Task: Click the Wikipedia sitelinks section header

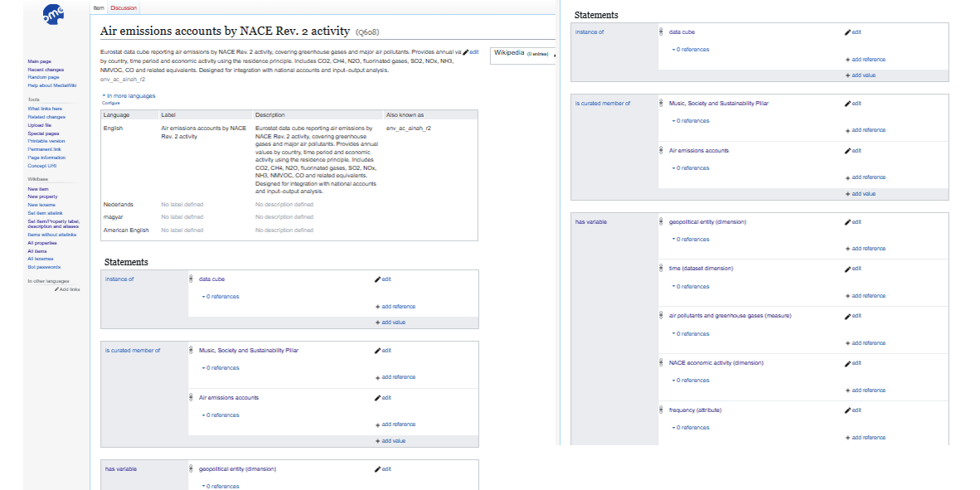Action: pos(511,52)
